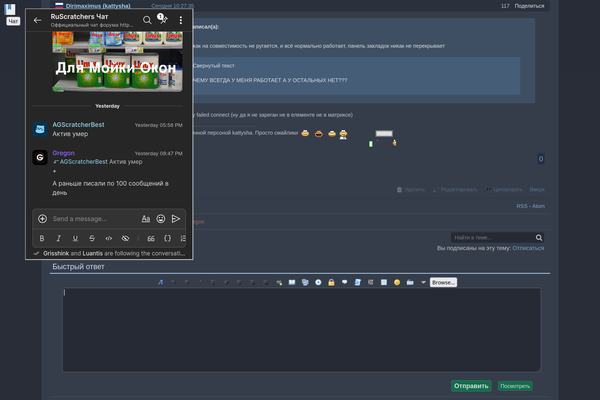Click the back arrow in chat header

[x=38, y=20]
